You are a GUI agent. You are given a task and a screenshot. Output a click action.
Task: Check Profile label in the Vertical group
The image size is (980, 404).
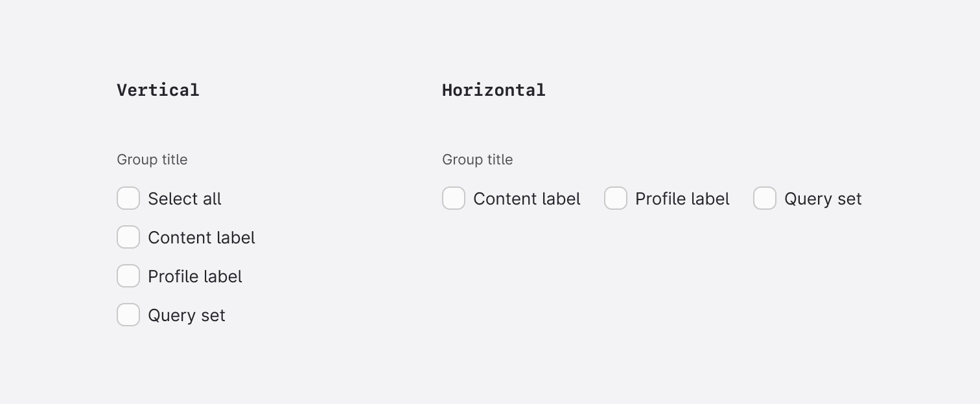tap(128, 276)
